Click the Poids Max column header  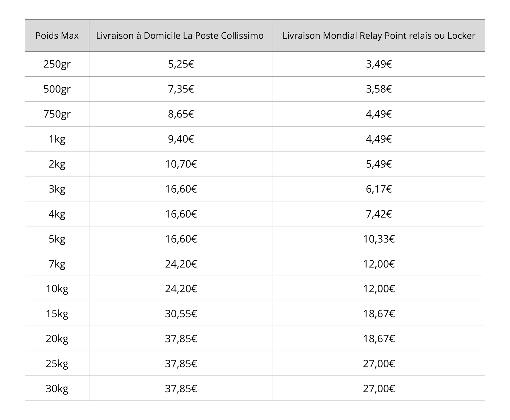57,36
